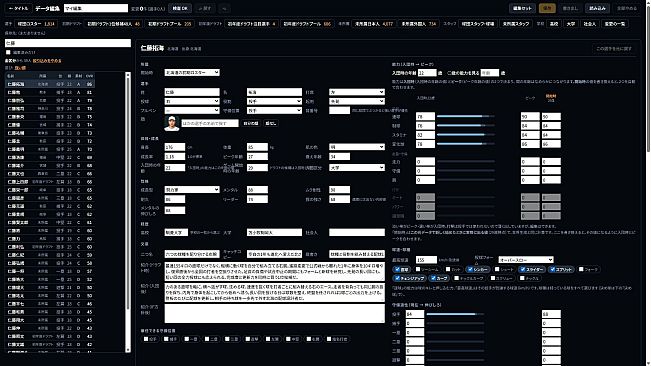The width and height of the screenshot is (651, 366).
Task: Click the 大学 career text field
Action: click(274, 232)
